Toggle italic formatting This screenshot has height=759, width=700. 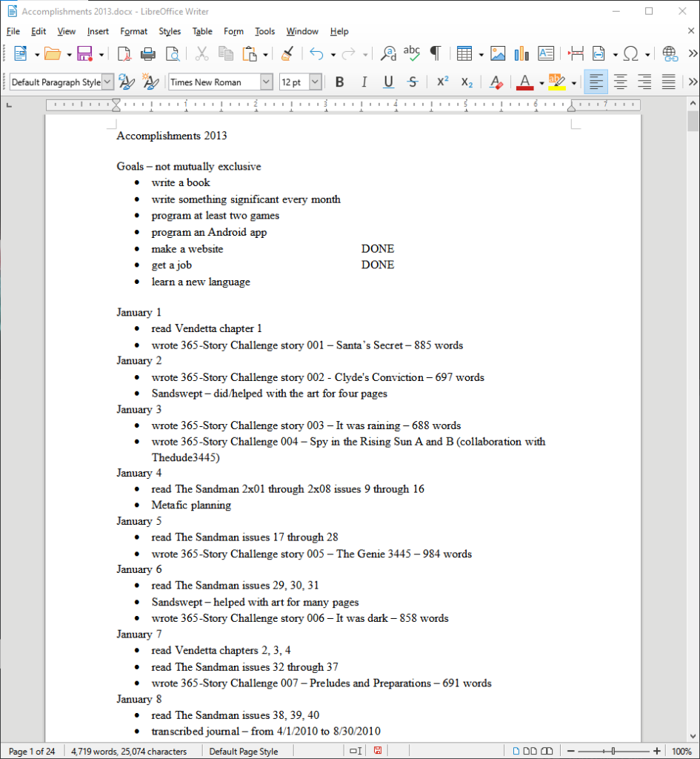pos(364,82)
